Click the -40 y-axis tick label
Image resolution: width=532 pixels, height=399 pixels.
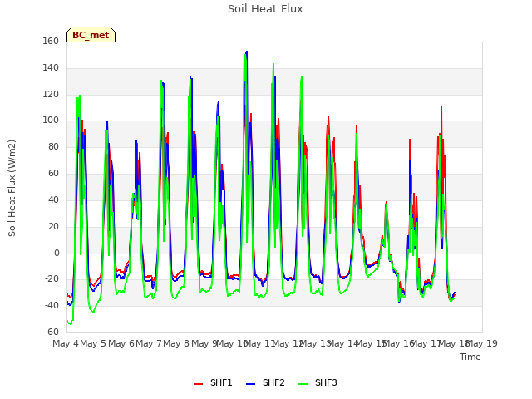click(x=52, y=306)
